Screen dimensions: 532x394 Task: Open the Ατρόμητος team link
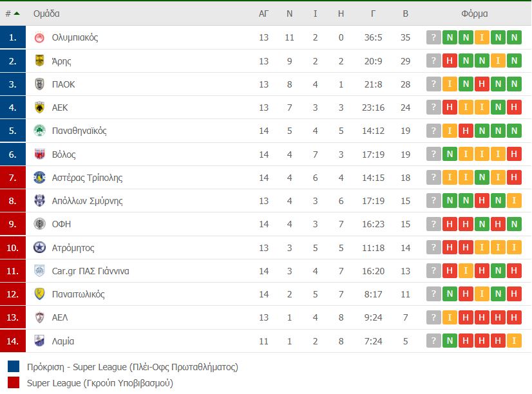pos(73,248)
